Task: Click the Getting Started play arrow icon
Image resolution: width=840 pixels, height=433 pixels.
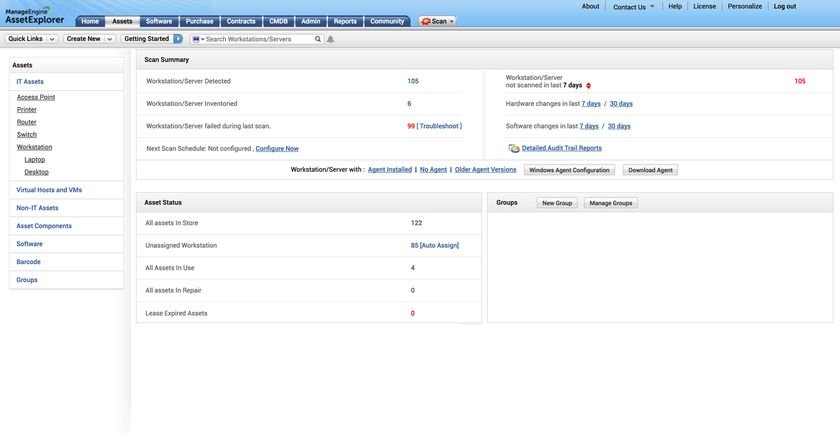Action: pyautogui.click(x=178, y=39)
